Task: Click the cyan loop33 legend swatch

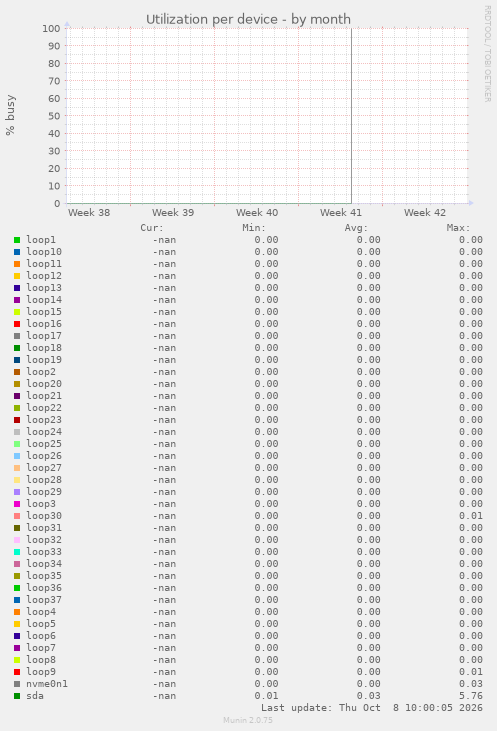Action: tap(17, 552)
